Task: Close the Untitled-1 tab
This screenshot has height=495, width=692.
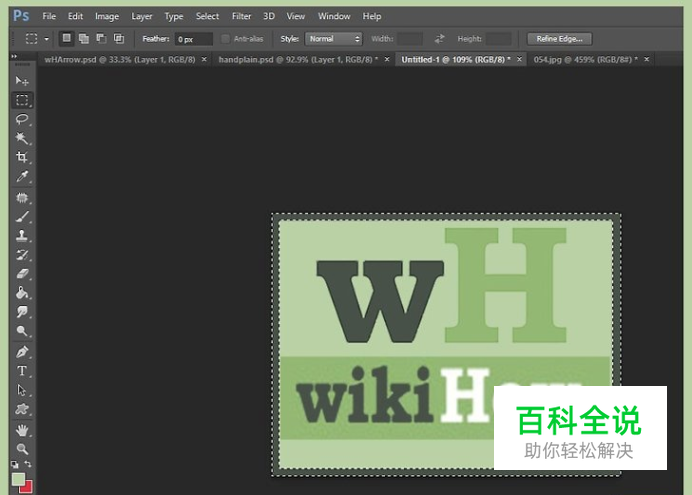Action: 519,59
